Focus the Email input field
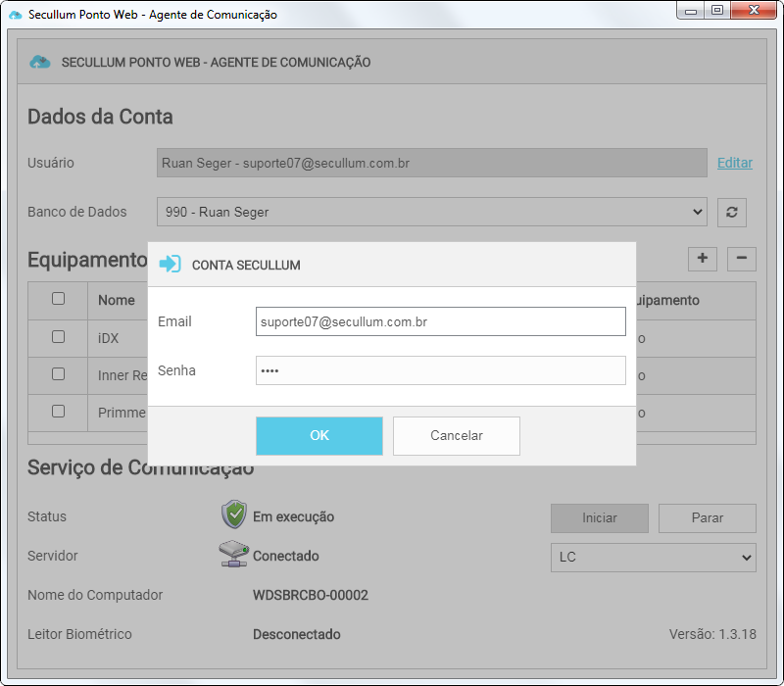This screenshot has width=784, height=686. tap(440, 321)
